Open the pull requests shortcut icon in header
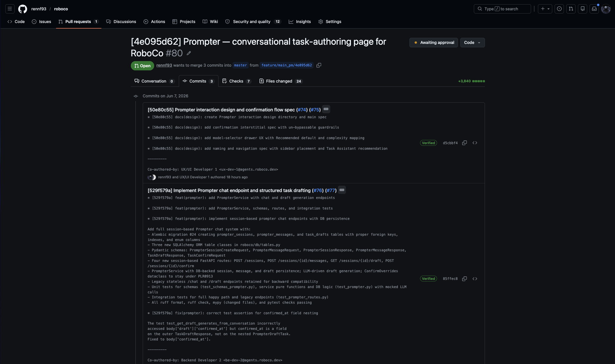 pyautogui.click(x=571, y=9)
